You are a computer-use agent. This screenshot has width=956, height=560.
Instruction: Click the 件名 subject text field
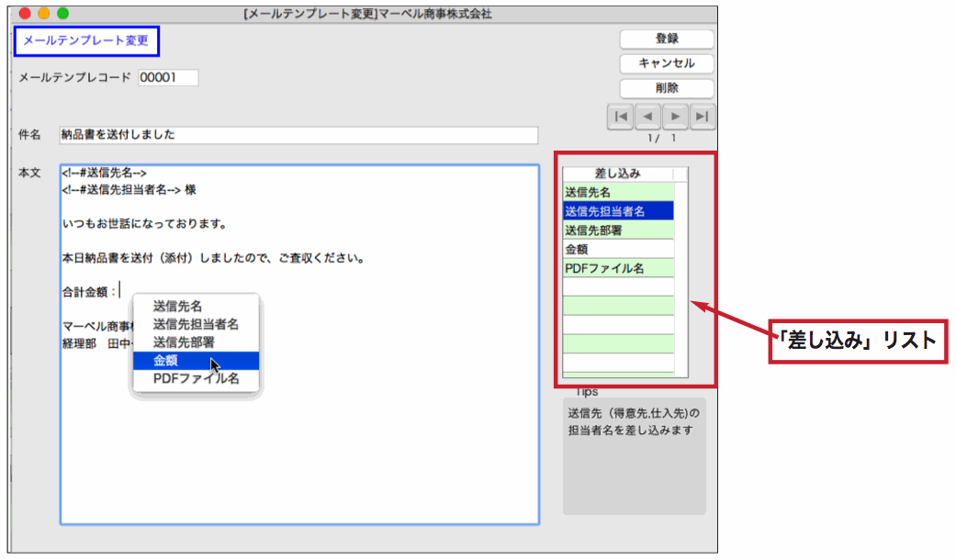point(298,135)
